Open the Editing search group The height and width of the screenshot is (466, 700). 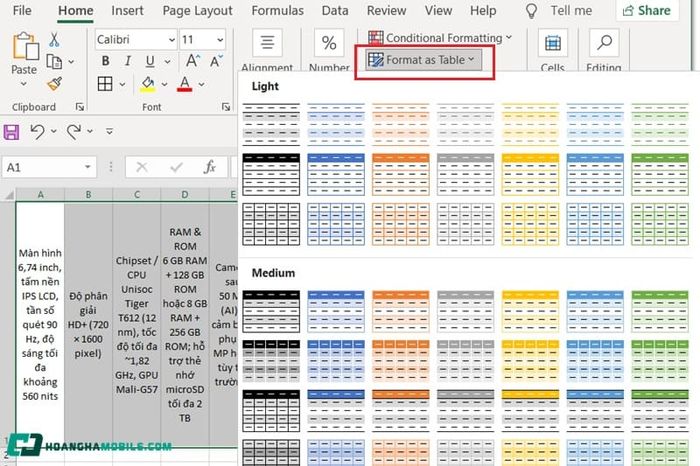tap(604, 43)
